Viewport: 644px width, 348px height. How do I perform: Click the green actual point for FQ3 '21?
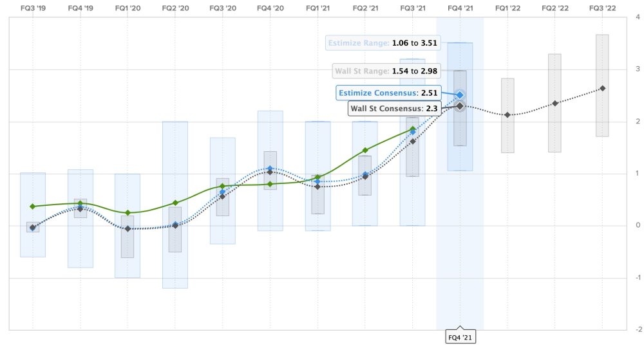click(x=413, y=129)
